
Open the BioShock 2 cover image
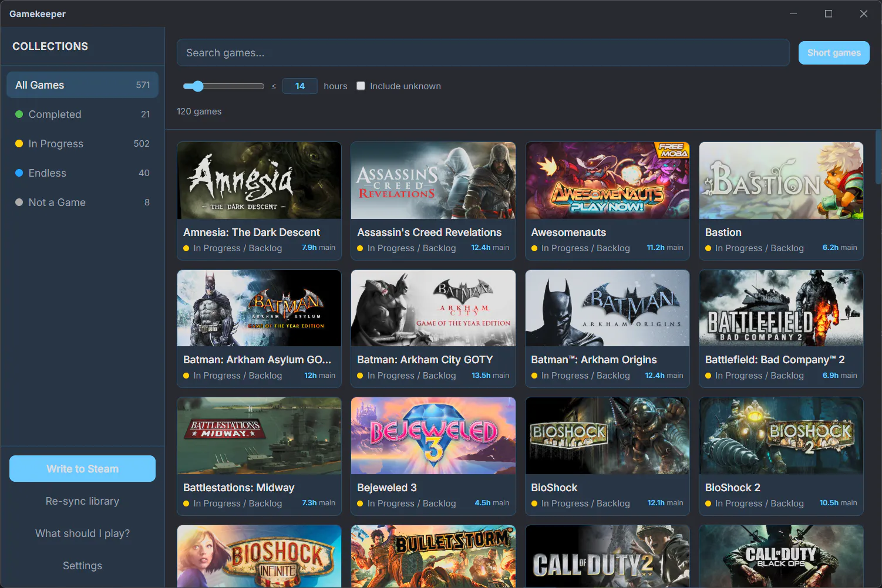(x=781, y=435)
